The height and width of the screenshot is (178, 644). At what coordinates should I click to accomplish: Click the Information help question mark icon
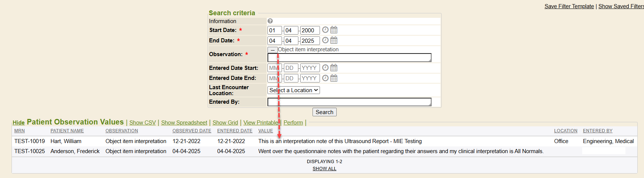point(270,21)
